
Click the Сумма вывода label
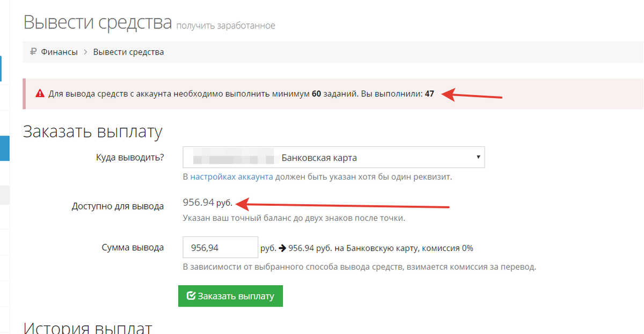point(133,248)
